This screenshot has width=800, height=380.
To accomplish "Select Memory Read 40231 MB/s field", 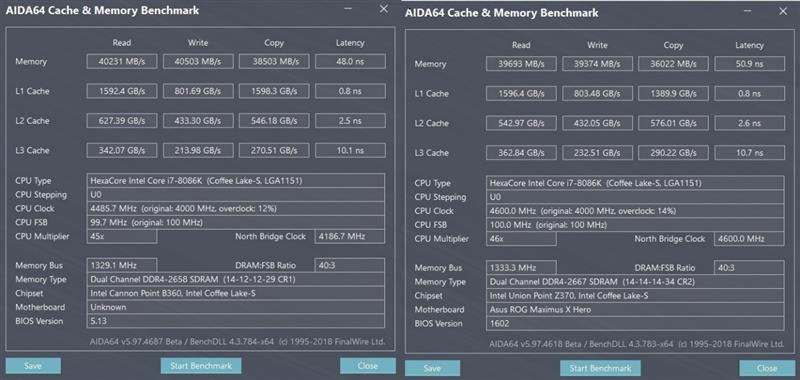I will 122,62.
